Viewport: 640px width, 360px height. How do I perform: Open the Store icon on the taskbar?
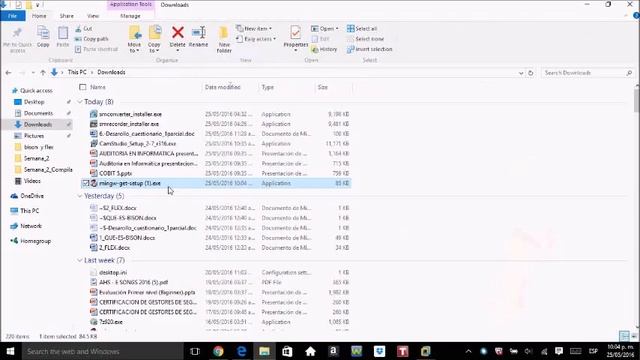tap(287, 351)
